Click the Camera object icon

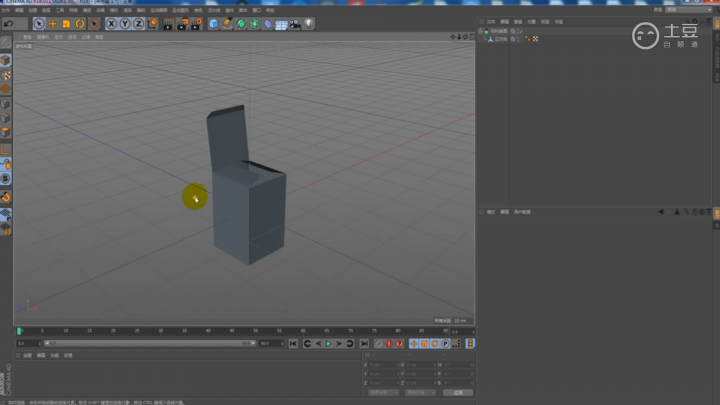(x=295, y=23)
